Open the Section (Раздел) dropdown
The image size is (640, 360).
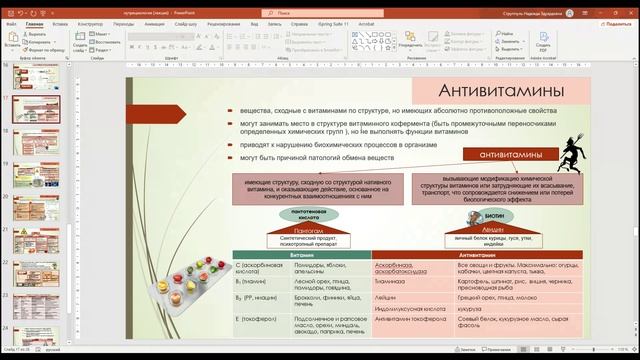coord(100,50)
